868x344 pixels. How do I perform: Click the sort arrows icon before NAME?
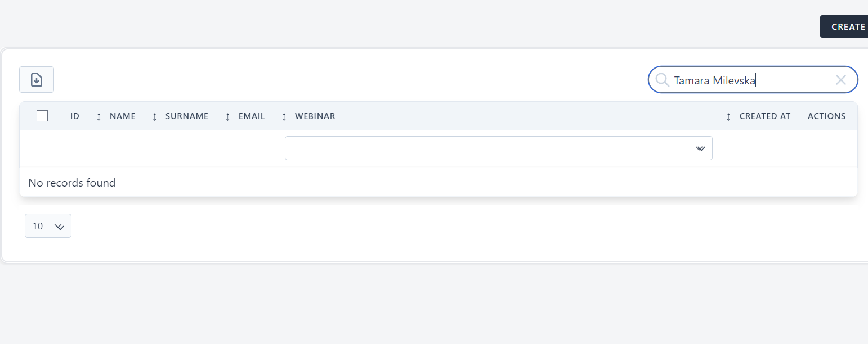[99, 116]
